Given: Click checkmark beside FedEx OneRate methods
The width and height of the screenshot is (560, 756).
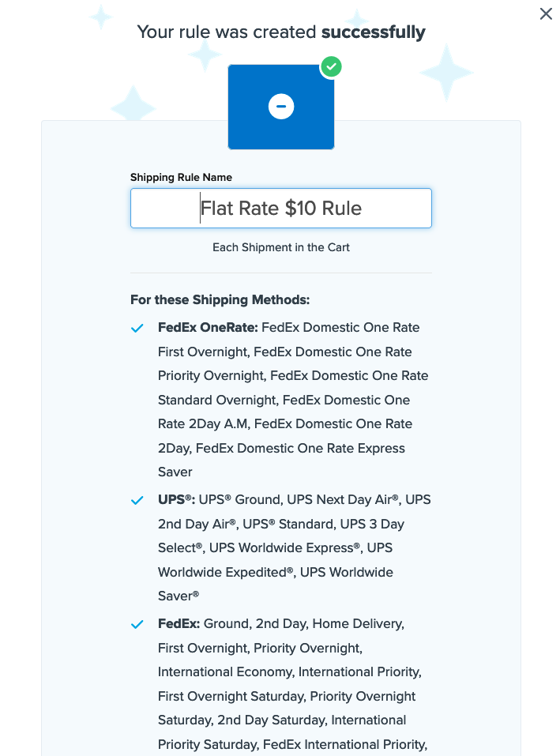Looking at the screenshot, I should pos(138,328).
